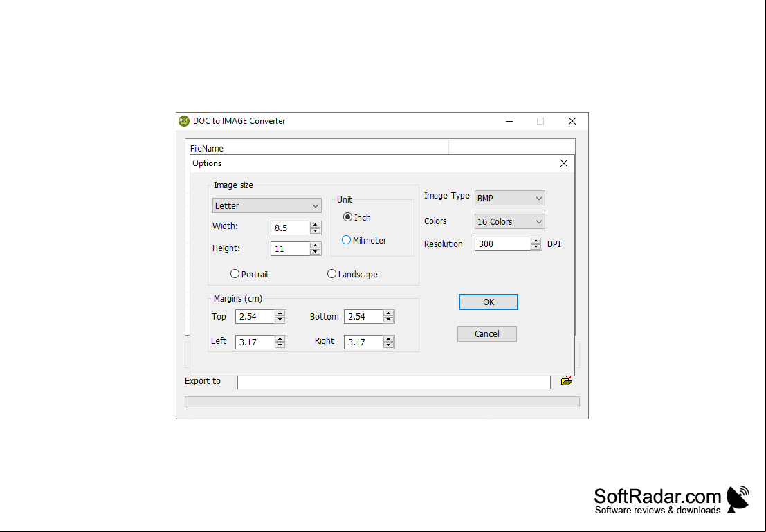Increase the Left margin with up arrow
The image size is (766, 532).
point(280,338)
